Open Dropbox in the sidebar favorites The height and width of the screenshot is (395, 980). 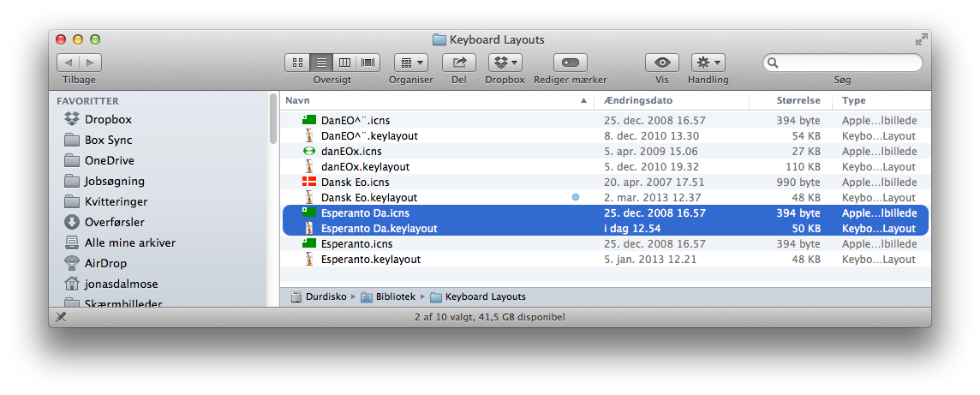pos(107,119)
